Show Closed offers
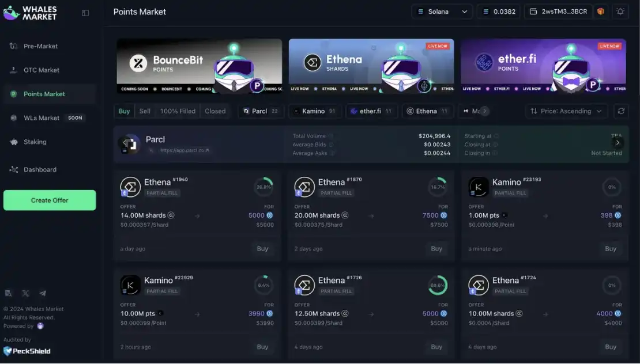 (x=215, y=111)
